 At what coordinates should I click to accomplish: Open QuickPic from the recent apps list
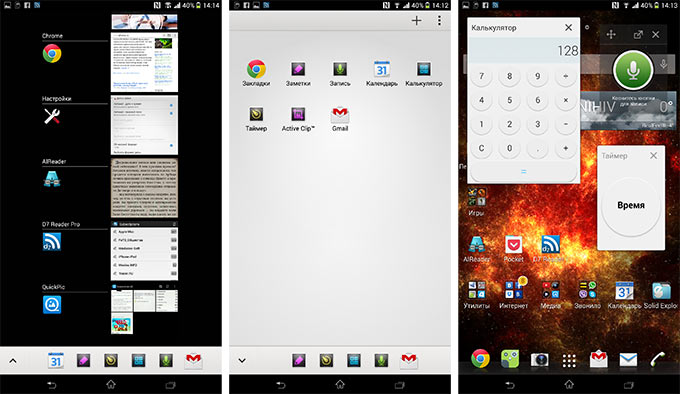pos(52,305)
